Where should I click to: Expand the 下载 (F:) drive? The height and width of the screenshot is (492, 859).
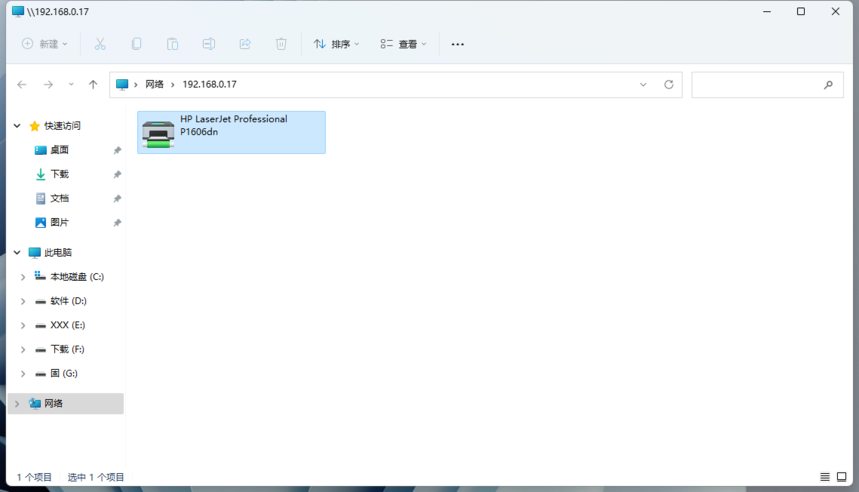click(23, 350)
